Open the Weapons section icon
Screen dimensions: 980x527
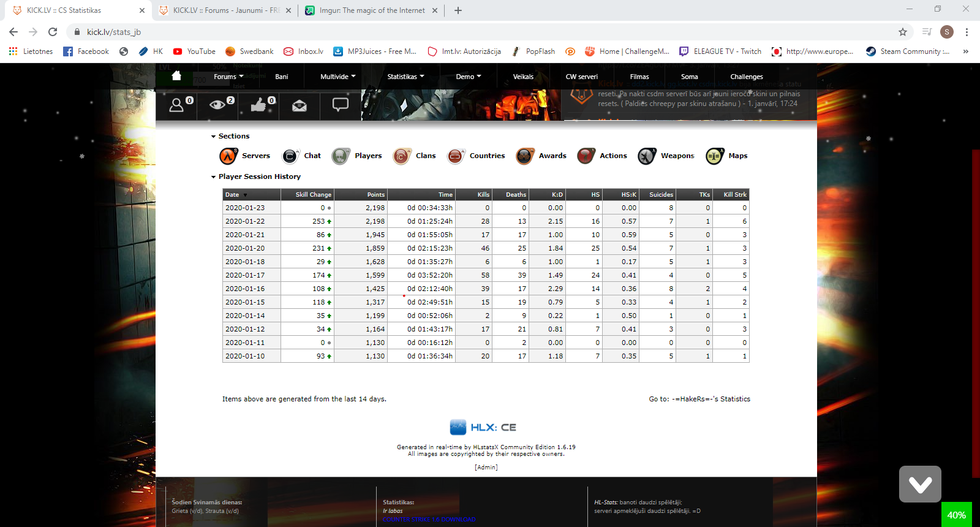coord(647,156)
